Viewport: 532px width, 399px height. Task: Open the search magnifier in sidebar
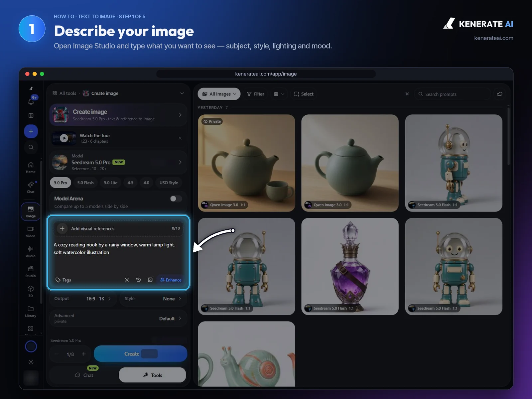(x=31, y=147)
